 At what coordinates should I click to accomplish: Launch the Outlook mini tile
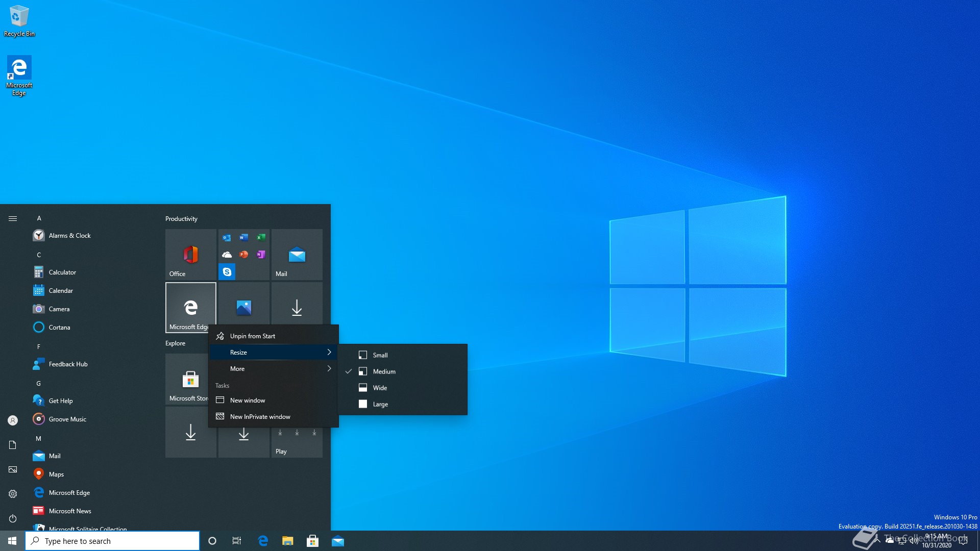click(x=227, y=238)
